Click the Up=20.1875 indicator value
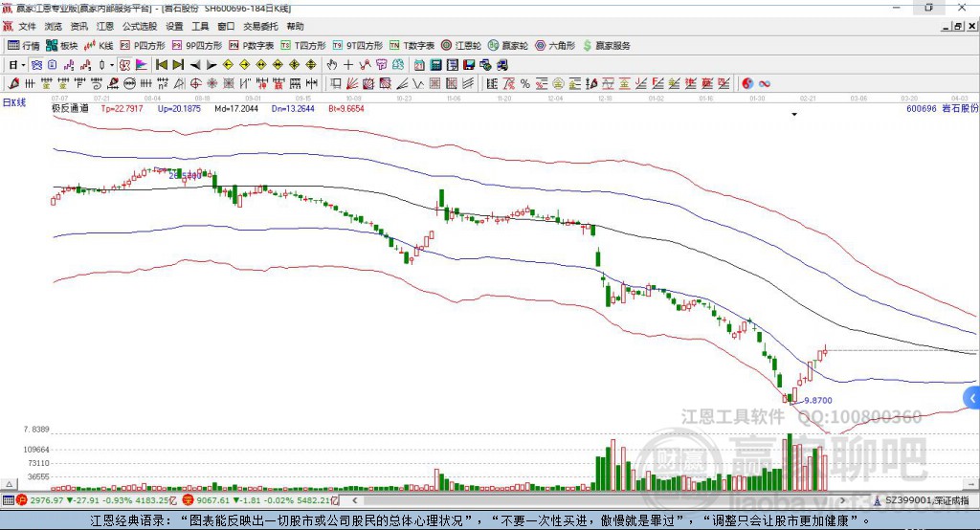The height and width of the screenshot is (530, 980). (179, 109)
